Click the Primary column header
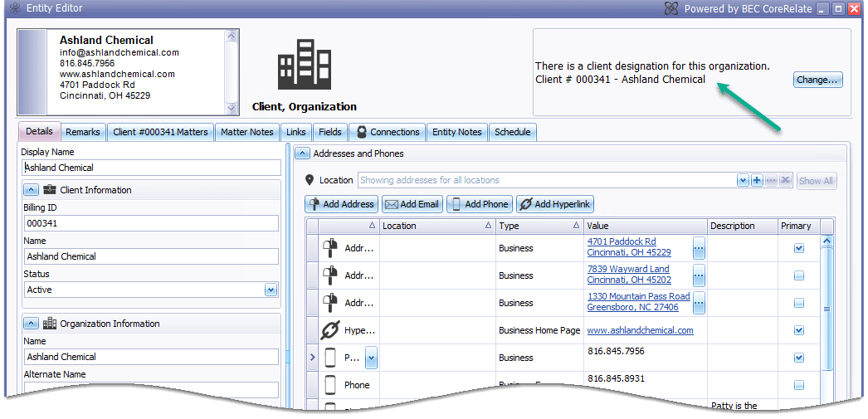The height and width of the screenshot is (419, 868). pos(799,226)
